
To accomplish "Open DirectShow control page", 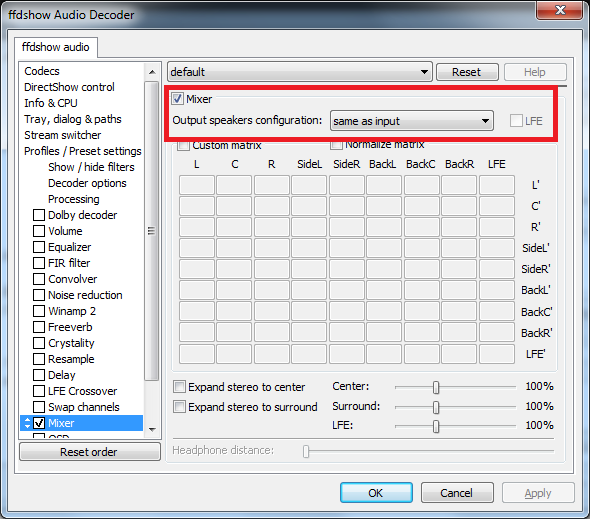I will point(69,87).
